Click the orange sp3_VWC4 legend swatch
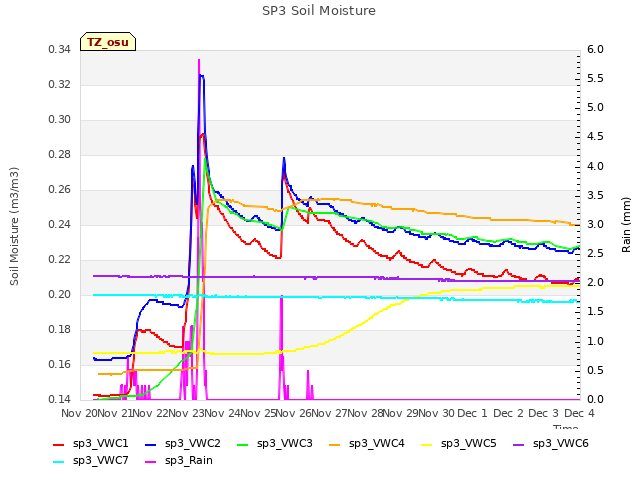Viewport: 640px width, 480px height. click(335, 445)
